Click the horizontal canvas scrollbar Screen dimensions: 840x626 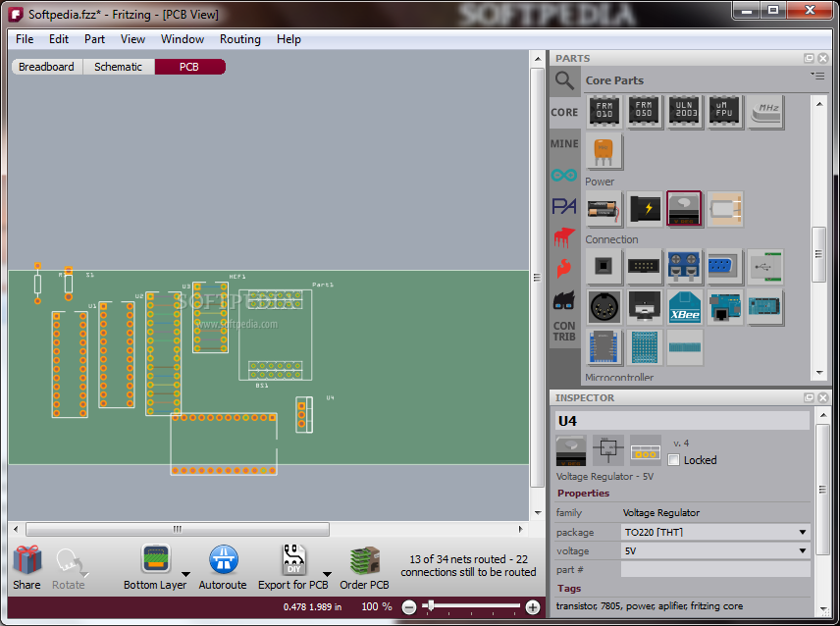[178, 529]
